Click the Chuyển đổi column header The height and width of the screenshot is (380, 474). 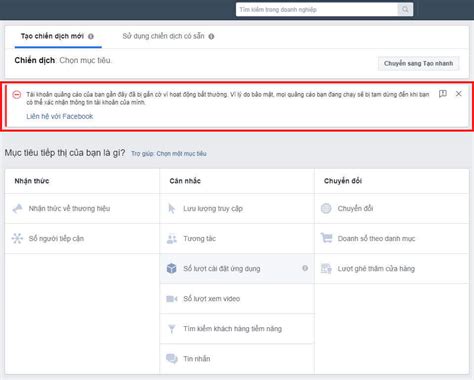(x=343, y=181)
